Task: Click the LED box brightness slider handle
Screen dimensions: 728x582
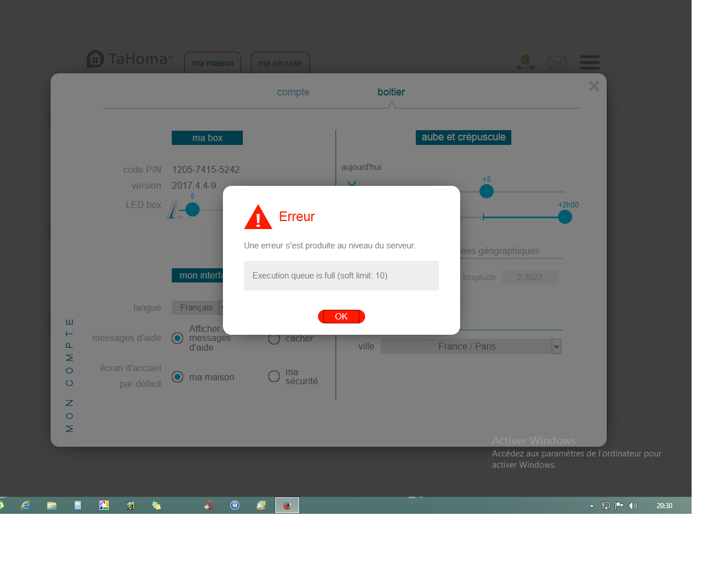Action: pyautogui.click(x=193, y=210)
